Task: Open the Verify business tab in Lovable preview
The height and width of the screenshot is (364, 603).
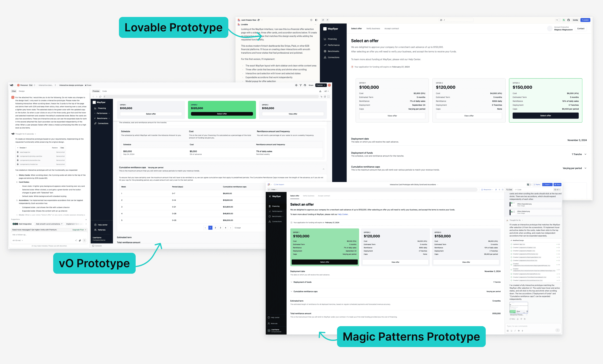Action: pos(373,29)
